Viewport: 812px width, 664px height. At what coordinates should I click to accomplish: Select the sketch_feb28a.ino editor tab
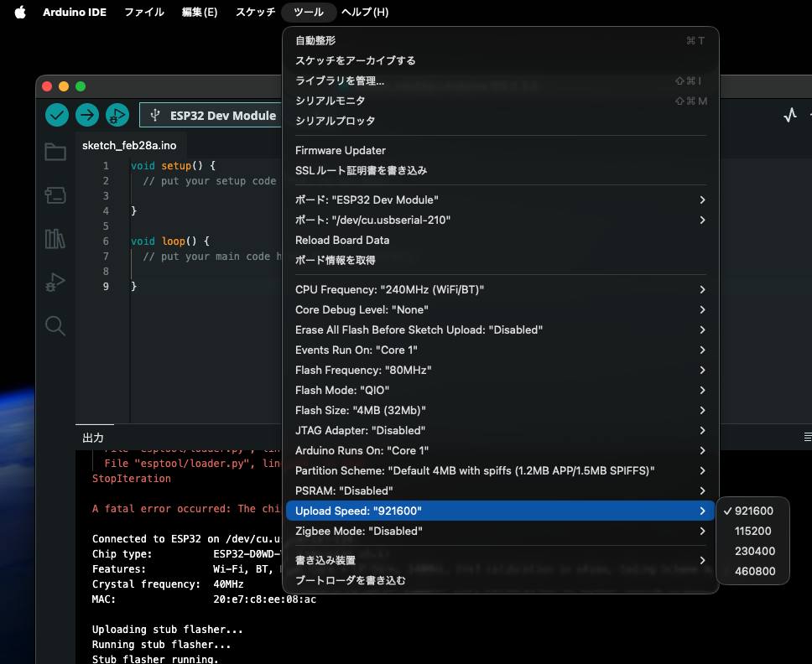(x=129, y=145)
